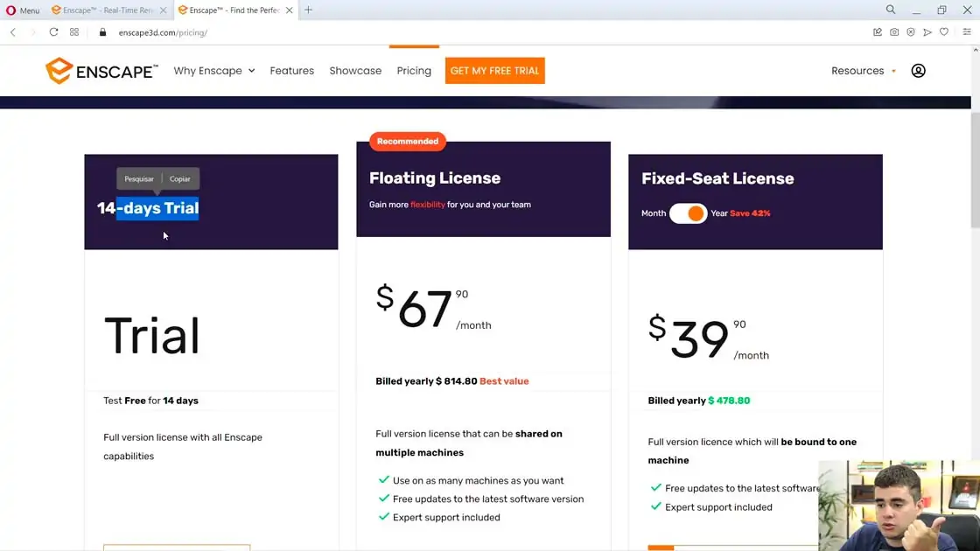
Task: Open a new browser tab
Action: [308, 10]
